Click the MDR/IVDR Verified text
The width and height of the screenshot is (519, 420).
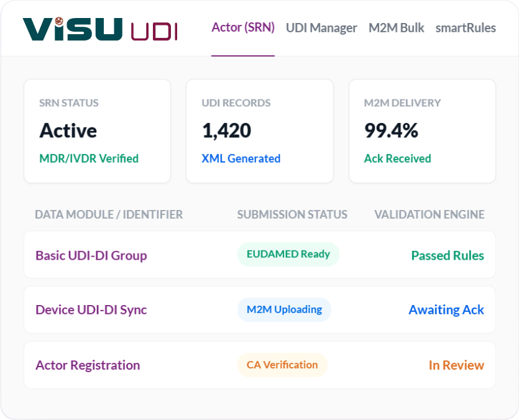click(89, 158)
